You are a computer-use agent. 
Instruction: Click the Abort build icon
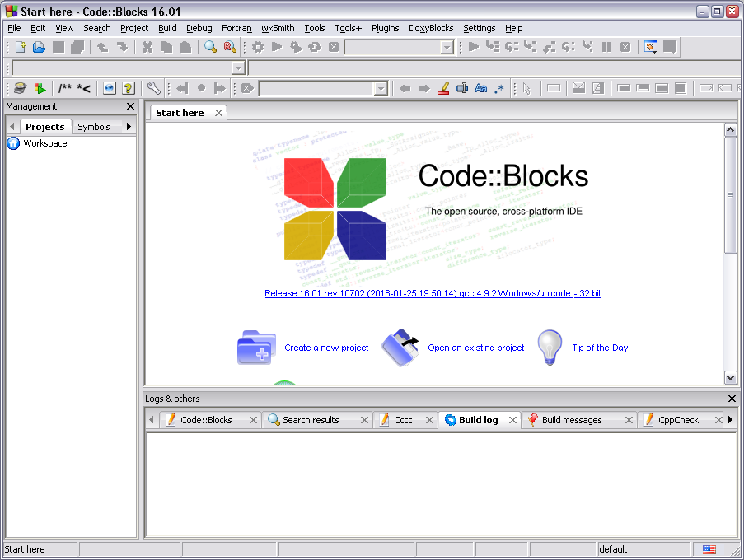pyautogui.click(x=334, y=47)
